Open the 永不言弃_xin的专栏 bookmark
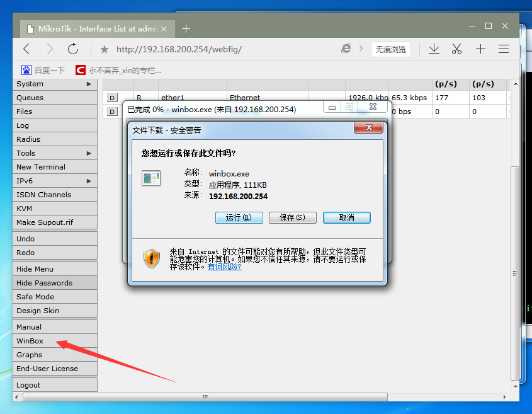The height and width of the screenshot is (414, 532). pos(118,71)
